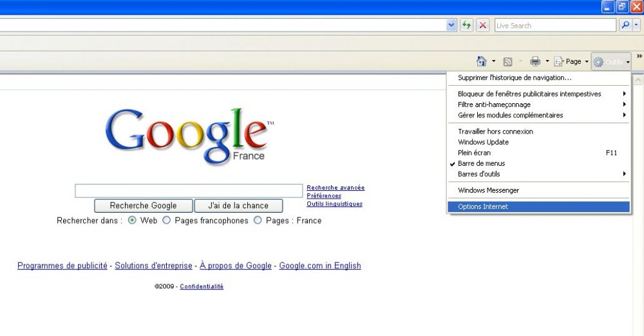The height and width of the screenshot is (336, 644).
Task: Open the Outils linguistiques link
Action: (335, 204)
